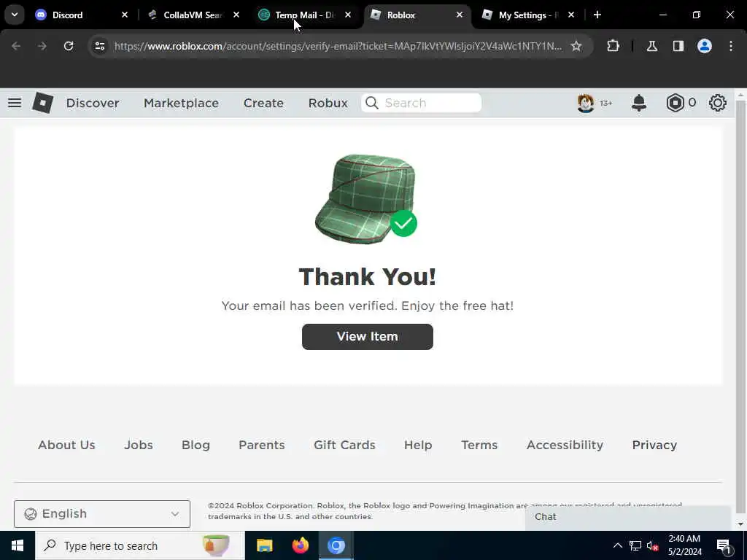The height and width of the screenshot is (560, 747).
Task: Open Firefox from the taskbar
Action: [x=300, y=545]
